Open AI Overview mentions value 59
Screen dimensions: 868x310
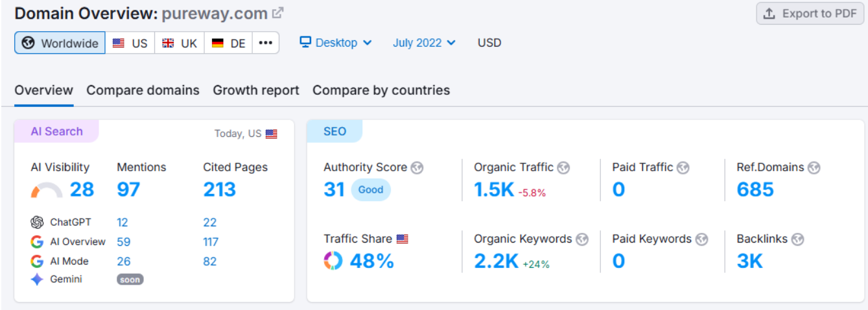click(x=124, y=242)
